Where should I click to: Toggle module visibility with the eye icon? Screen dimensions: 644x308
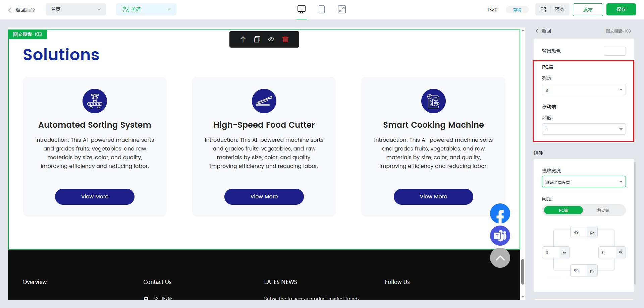click(271, 40)
